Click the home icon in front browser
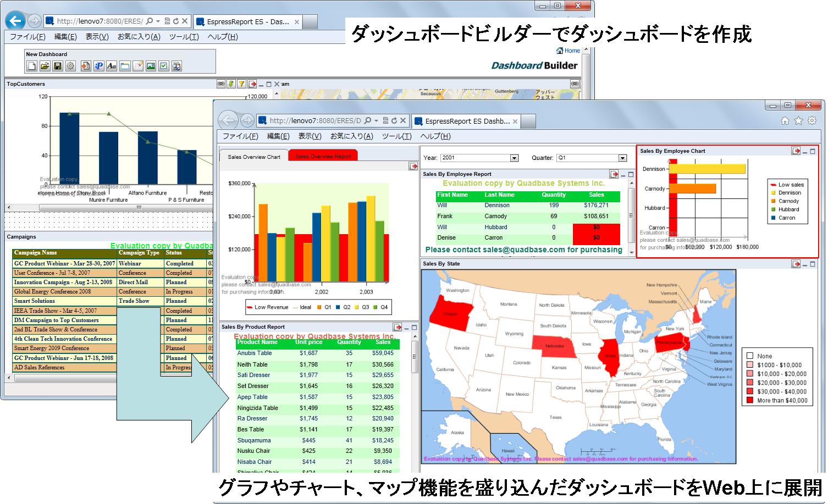Image resolution: width=828 pixels, height=504 pixels. [785, 121]
